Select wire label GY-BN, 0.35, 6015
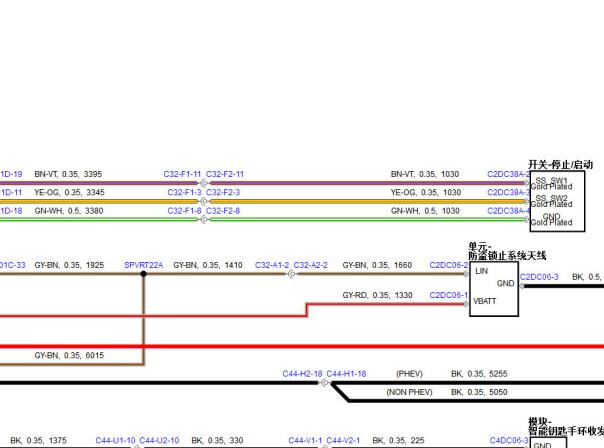The height and width of the screenshot is (448, 604). click(69, 355)
